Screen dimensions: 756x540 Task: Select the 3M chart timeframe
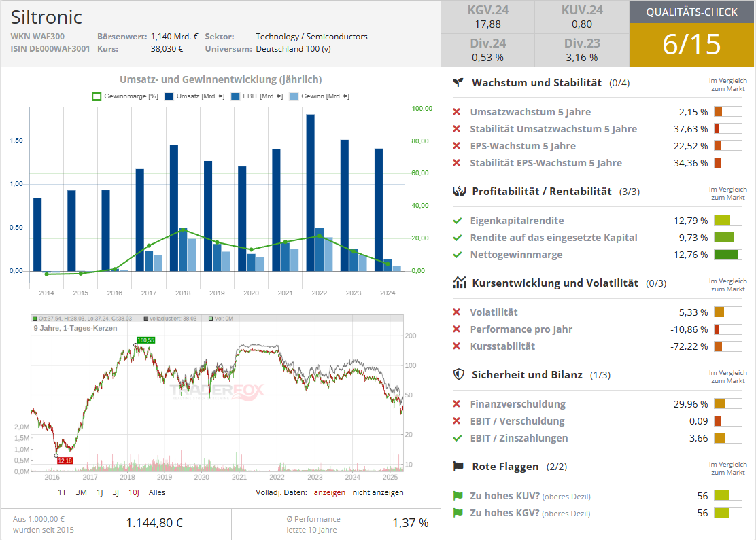click(81, 492)
